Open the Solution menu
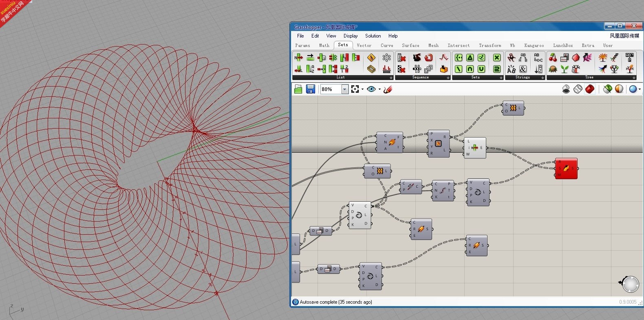This screenshot has height=320, width=644. pyautogui.click(x=373, y=36)
